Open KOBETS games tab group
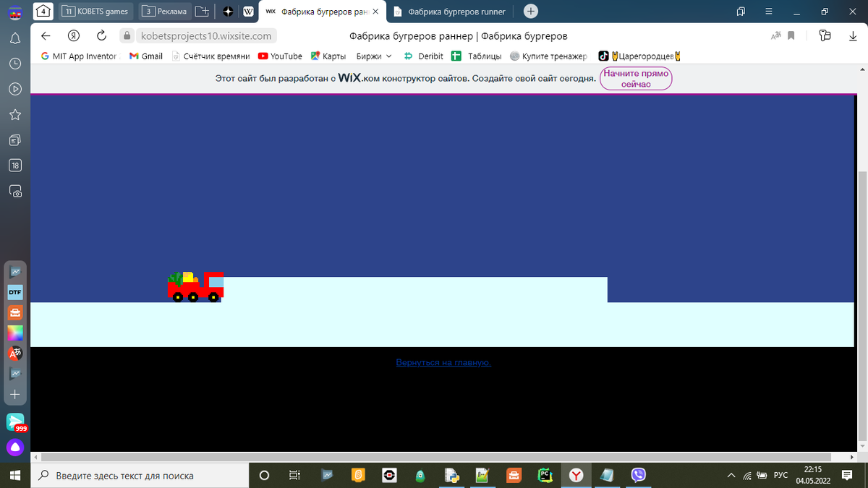 click(x=95, y=12)
